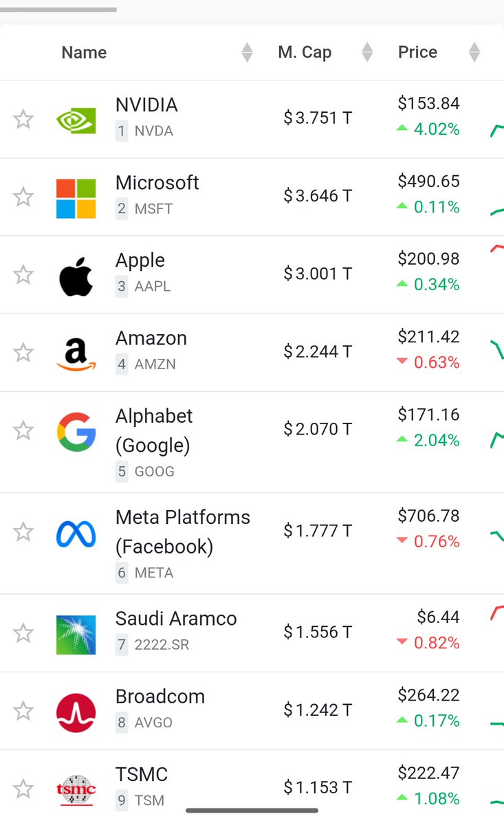Click the gray progress bar at top
Image resolution: width=504 pixels, height=825 pixels.
click(58, 10)
